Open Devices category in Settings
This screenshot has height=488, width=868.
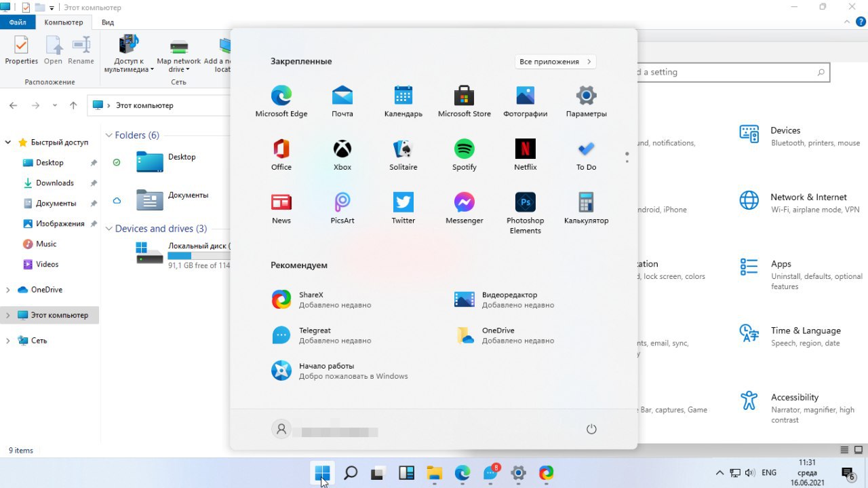[x=800, y=136]
